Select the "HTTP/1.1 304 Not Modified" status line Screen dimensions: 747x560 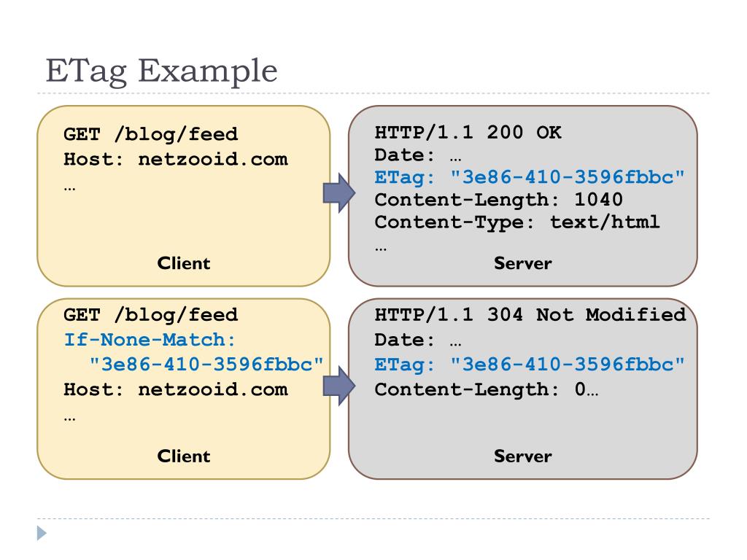tap(530, 315)
